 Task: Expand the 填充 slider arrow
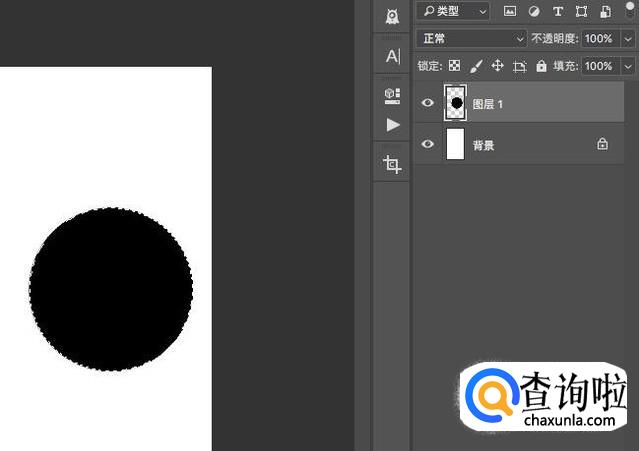click(x=628, y=66)
